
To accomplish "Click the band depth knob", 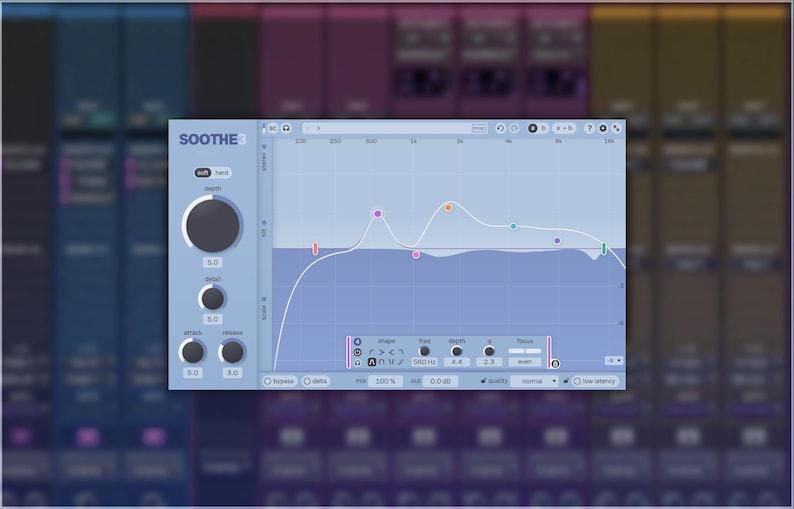I will [x=457, y=351].
